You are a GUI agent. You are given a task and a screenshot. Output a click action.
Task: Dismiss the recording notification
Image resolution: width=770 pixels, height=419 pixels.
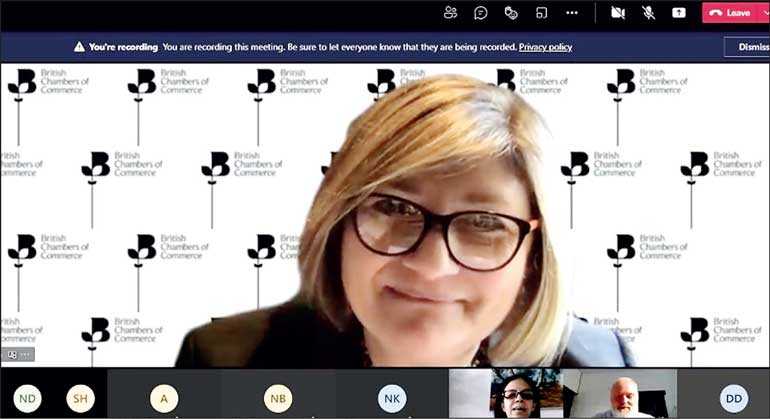747,47
